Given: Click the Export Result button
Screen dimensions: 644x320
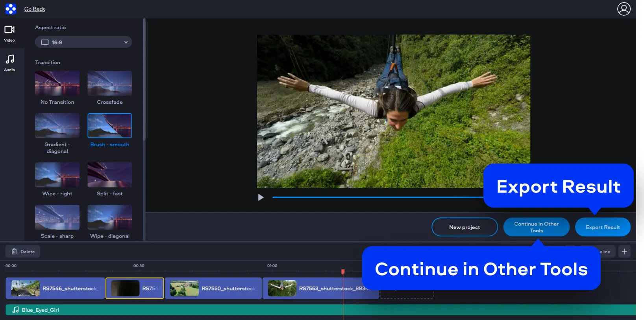Looking at the screenshot, I should [x=603, y=227].
